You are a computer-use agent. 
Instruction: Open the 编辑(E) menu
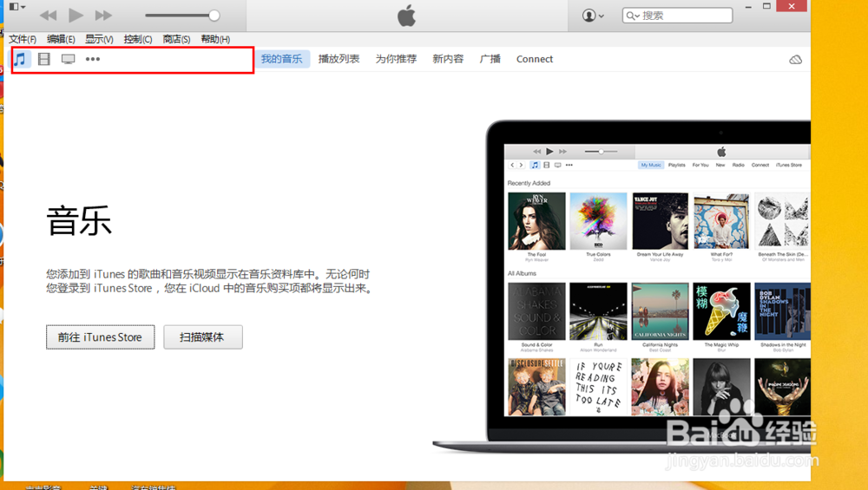[x=61, y=39]
